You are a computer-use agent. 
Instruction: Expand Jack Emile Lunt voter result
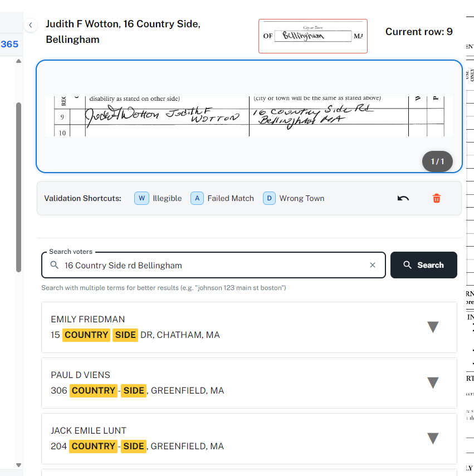click(x=433, y=439)
